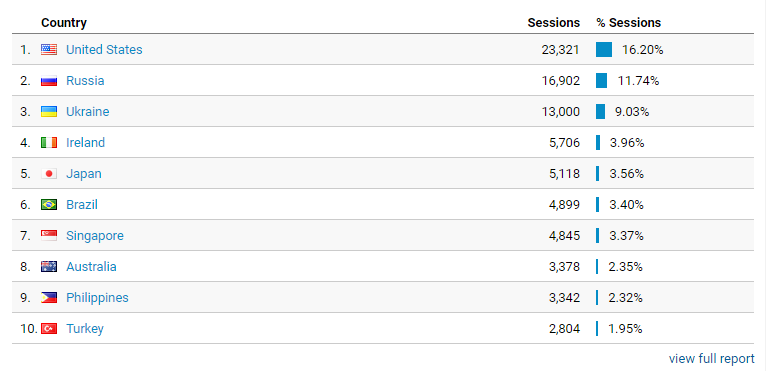Open the view full report link
Image resolution: width=766 pixels, height=371 pixels.
[711, 359]
